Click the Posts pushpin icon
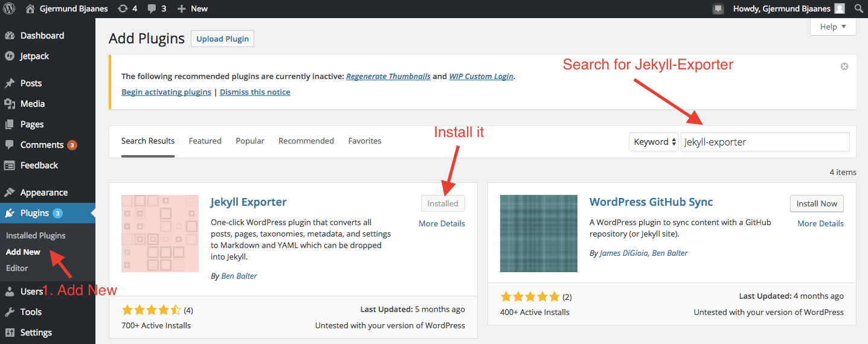The width and height of the screenshot is (868, 344). pyautogui.click(x=10, y=83)
